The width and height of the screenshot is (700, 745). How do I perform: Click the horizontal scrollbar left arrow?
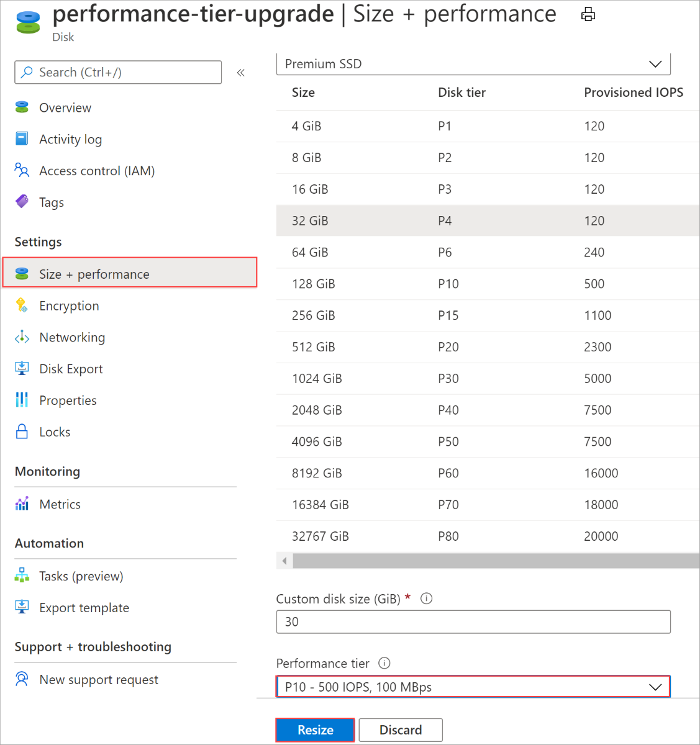tap(284, 561)
